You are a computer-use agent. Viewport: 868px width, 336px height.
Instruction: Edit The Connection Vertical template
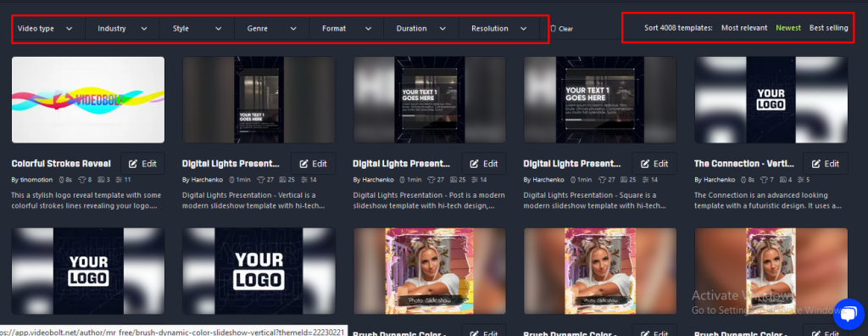[826, 164]
